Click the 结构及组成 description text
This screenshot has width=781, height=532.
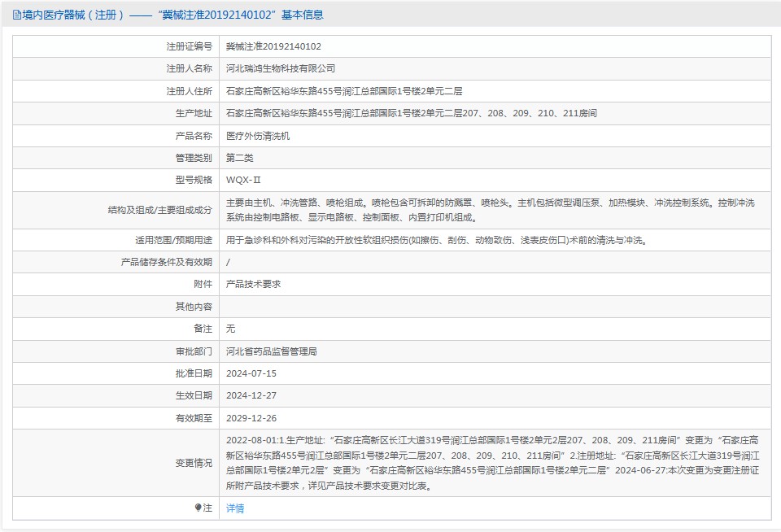[x=490, y=210]
